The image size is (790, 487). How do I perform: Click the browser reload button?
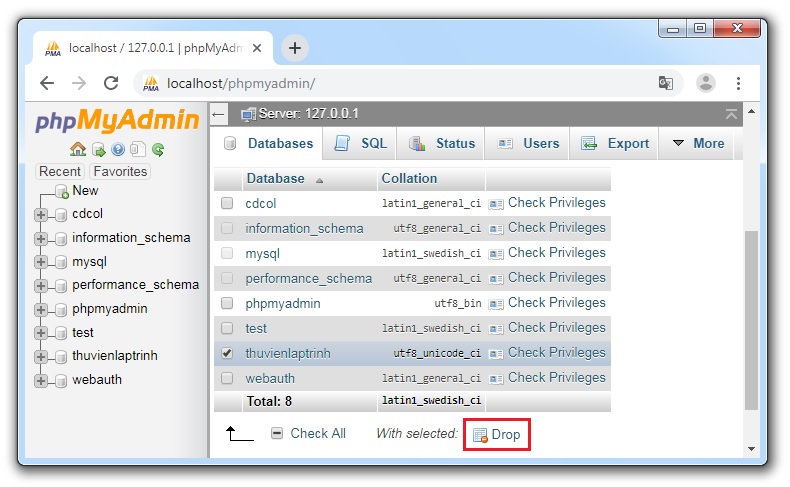point(111,83)
